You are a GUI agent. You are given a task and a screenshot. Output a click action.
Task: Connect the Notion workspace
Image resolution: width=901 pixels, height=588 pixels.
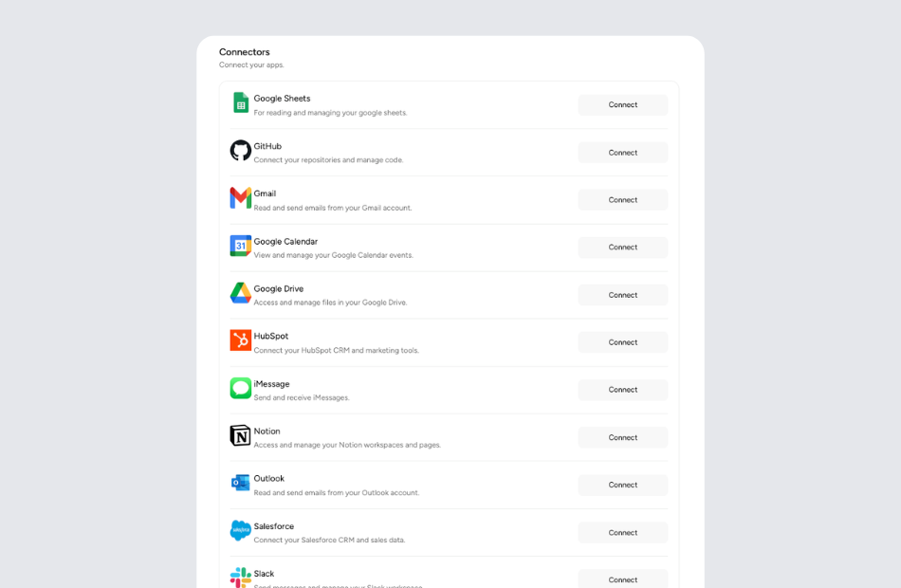622,437
